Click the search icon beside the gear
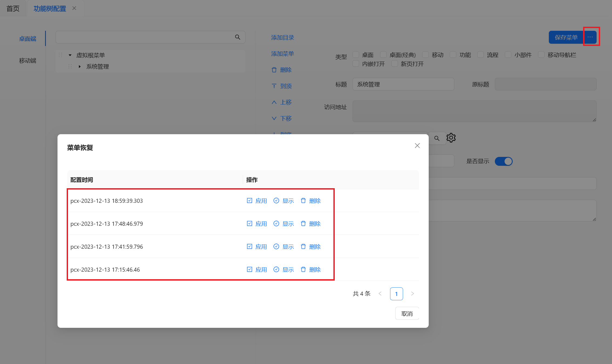 [x=437, y=139]
